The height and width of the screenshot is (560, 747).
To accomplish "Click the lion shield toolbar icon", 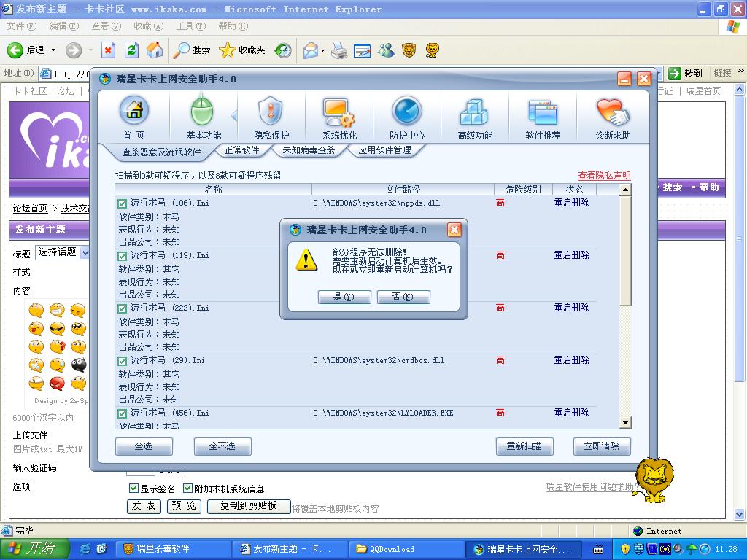I will [409, 50].
